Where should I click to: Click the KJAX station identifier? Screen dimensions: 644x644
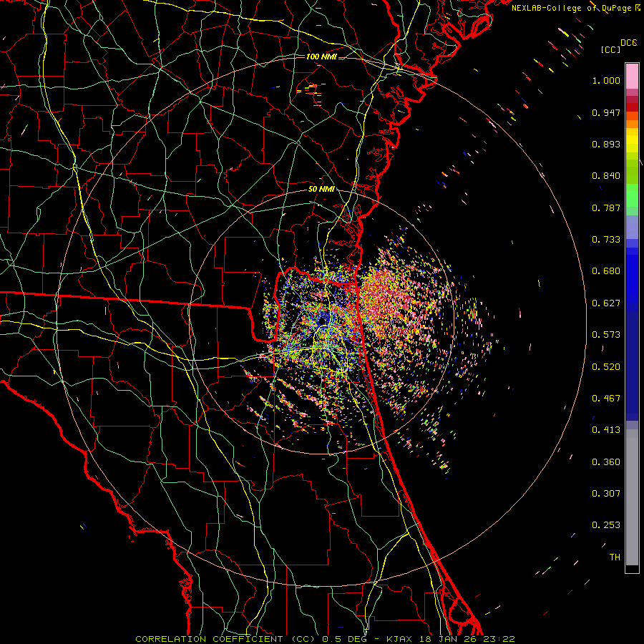coord(400,639)
